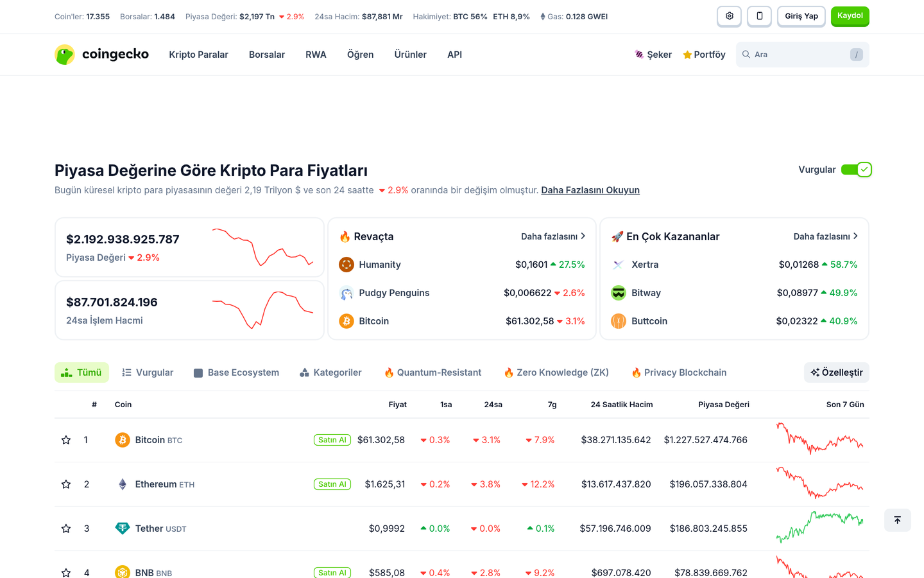
Task: Click Satın Al for Ethereum
Action: pos(332,484)
